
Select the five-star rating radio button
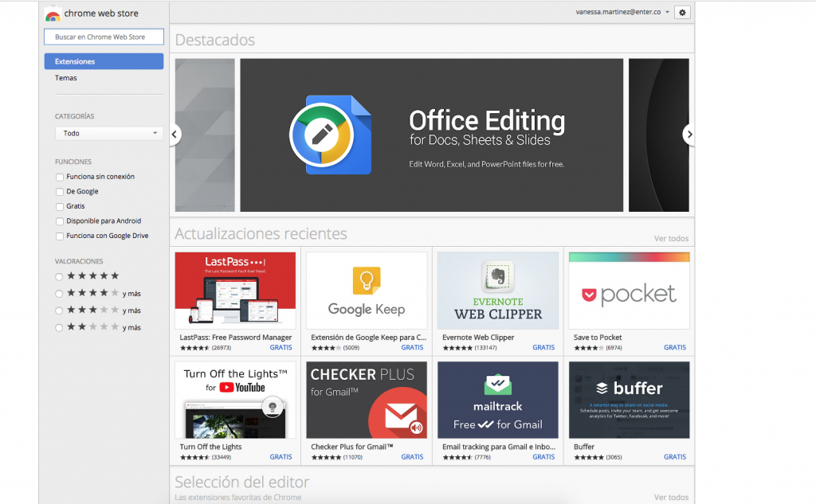click(59, 276)
